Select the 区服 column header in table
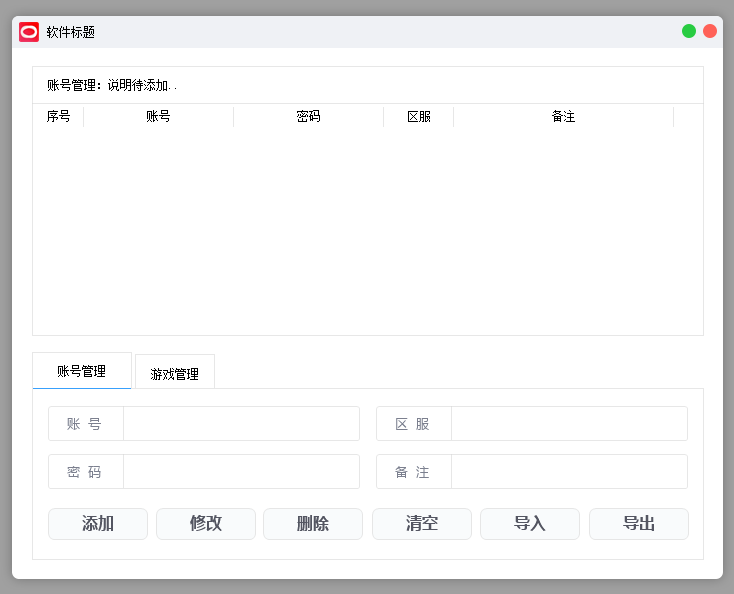Screen dimensions: 734x594 (418, 117)
